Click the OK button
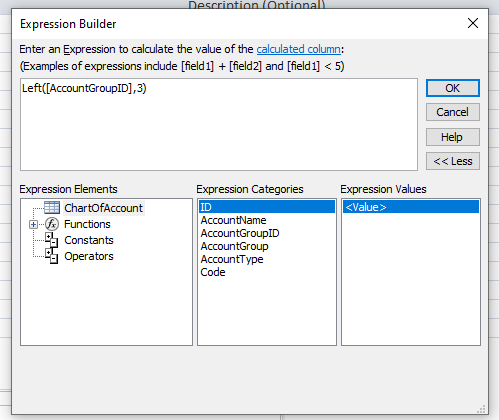This screenshot has height=420, width=499. 453,88
